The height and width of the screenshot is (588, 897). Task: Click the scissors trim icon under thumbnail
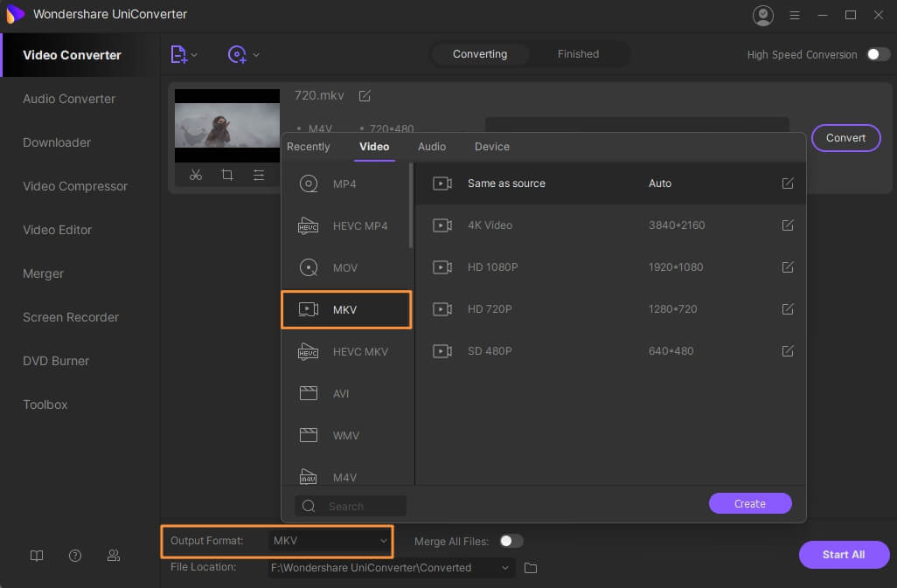(x=196, y=175)
